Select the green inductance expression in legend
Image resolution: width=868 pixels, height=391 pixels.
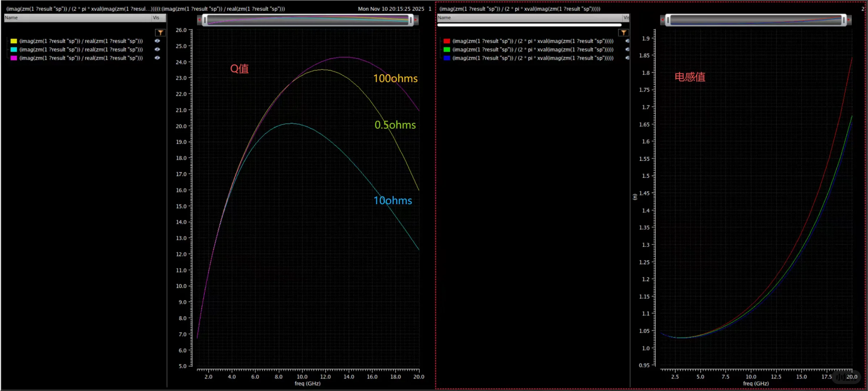532,49
